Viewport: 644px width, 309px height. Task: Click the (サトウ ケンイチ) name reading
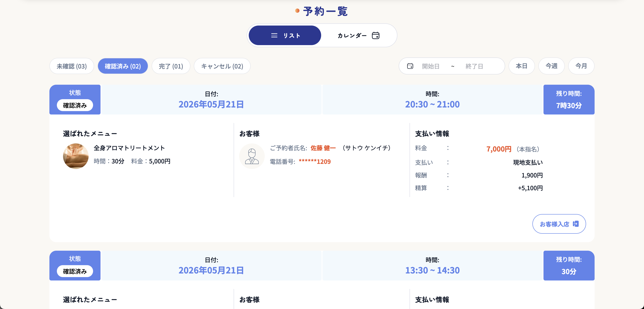coord(367,148)
